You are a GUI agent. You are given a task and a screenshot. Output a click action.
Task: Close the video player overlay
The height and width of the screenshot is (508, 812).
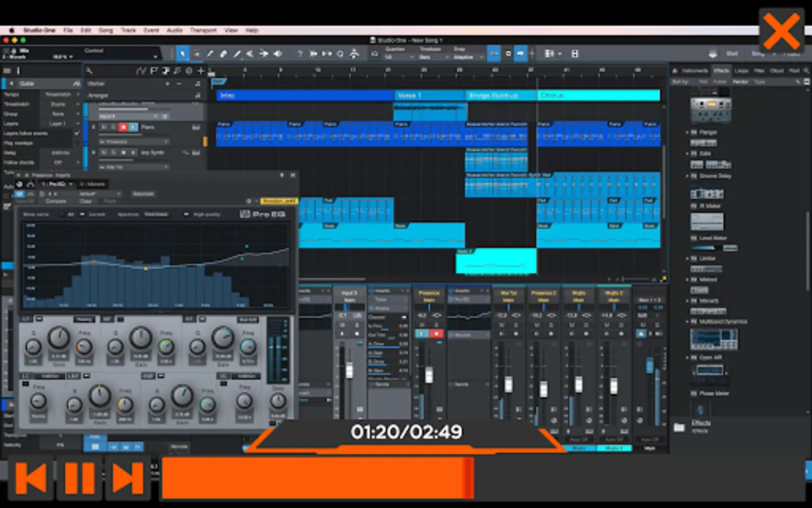tap(781, 31)
